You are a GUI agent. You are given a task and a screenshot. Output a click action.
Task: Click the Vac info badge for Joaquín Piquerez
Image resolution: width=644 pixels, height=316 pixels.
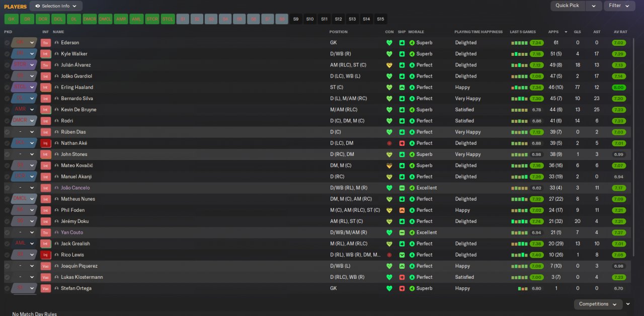(46, 266)
